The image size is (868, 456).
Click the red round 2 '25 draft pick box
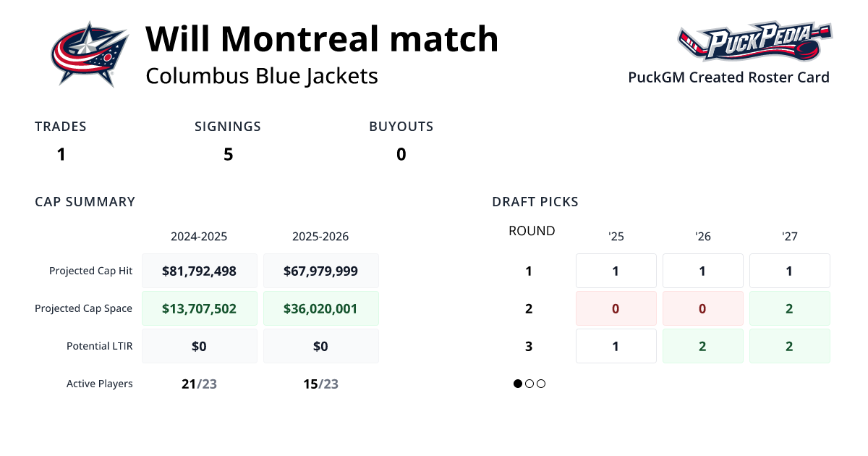click(x=616, y=308)
